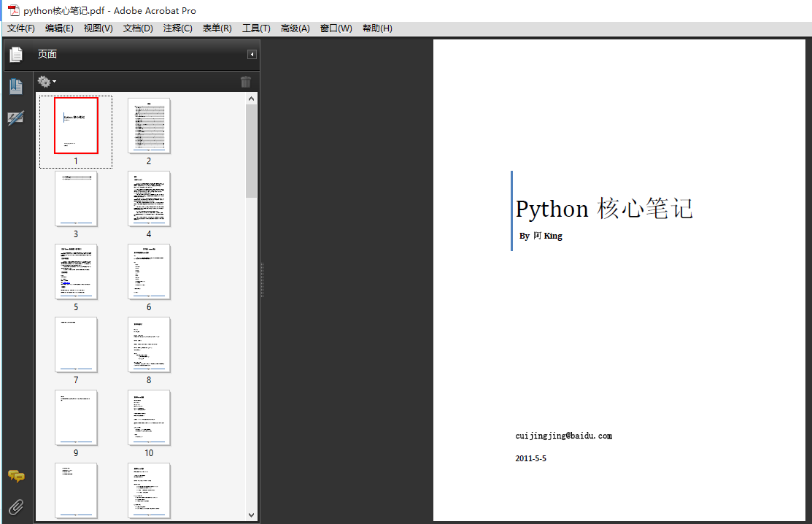The image size is (812, 524).
Task: Open the 文件(F) menu
Action: point(20,28)
